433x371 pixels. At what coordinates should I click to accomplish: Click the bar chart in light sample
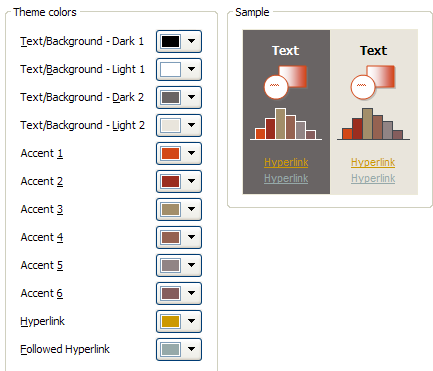coord(373,124)
